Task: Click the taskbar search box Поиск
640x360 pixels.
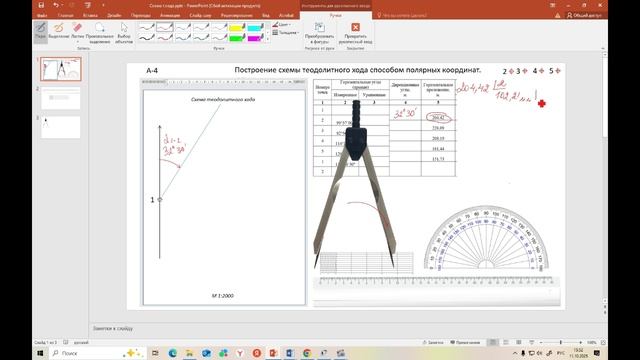Action: pos(97,353)
